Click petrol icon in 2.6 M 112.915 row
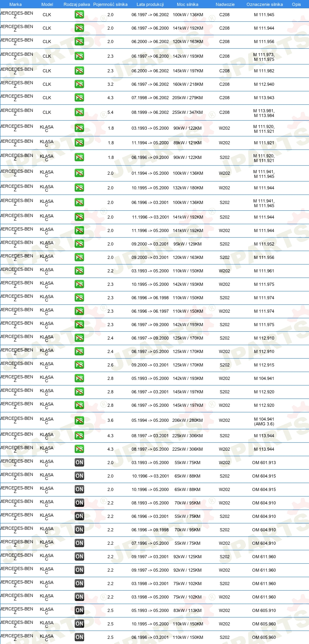The image size is (309, 644). pos(79,365)
